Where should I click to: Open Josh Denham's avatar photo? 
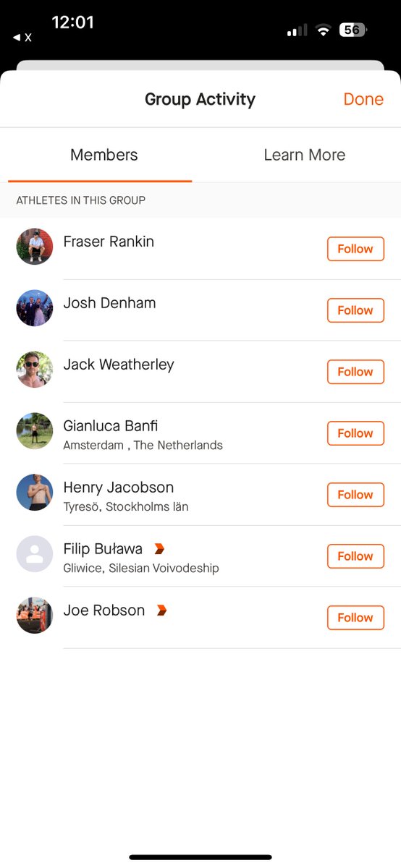pyautogui.click(x=35, y=308)
